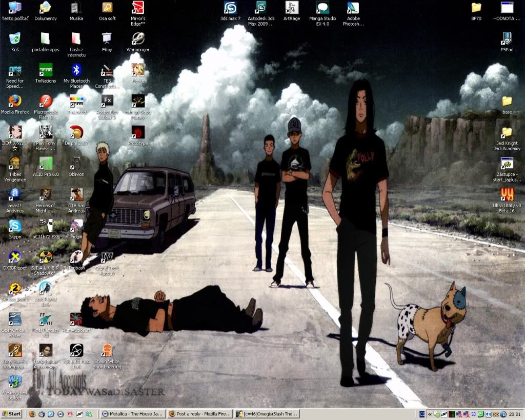This screenshot has height=420, width=525.
Task: Launch the Warmonger game shortcut
Action: [138, 42]
